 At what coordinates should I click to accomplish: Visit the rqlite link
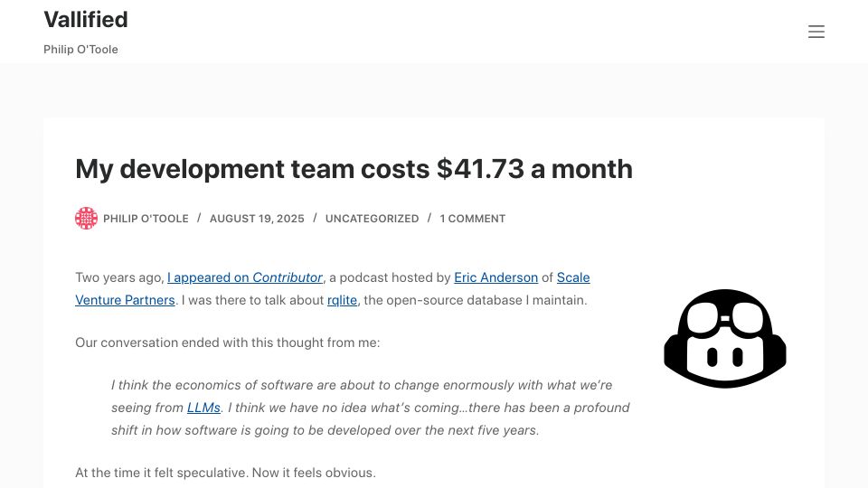[342, 300]
